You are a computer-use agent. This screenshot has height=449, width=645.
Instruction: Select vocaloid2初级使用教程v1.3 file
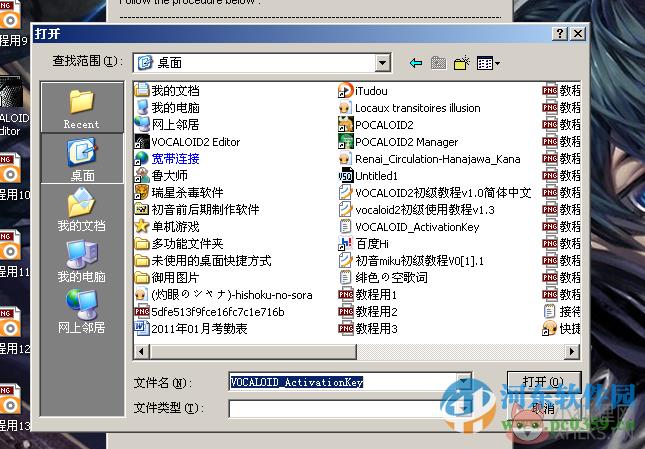pyautogui.click(x=416, y=210)
